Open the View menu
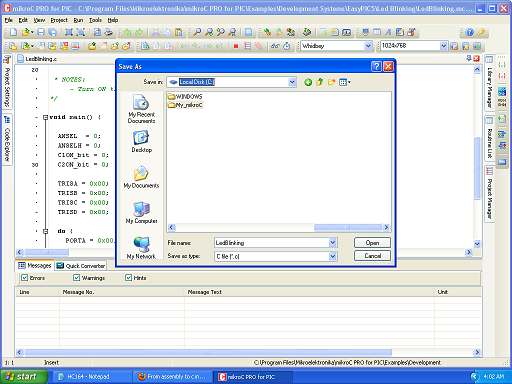Screen dimensions: 512x384 click(x=39, y=20)
